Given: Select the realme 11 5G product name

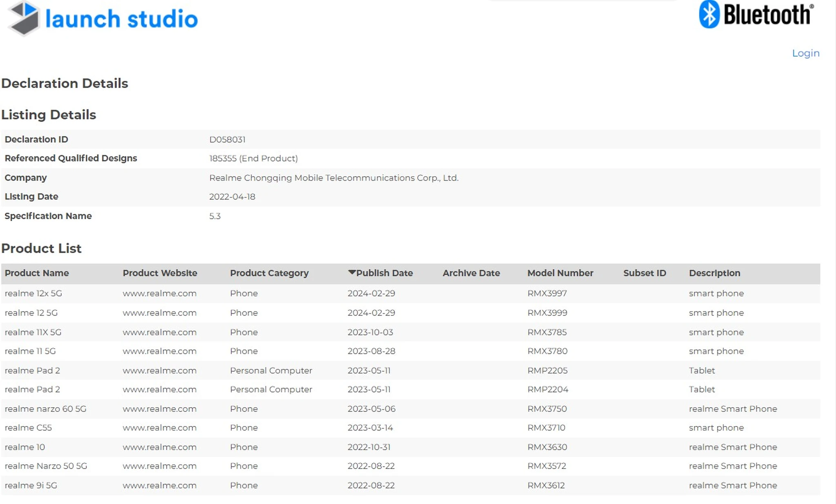Looking at the screenshot, I should (x=30, y=351).
